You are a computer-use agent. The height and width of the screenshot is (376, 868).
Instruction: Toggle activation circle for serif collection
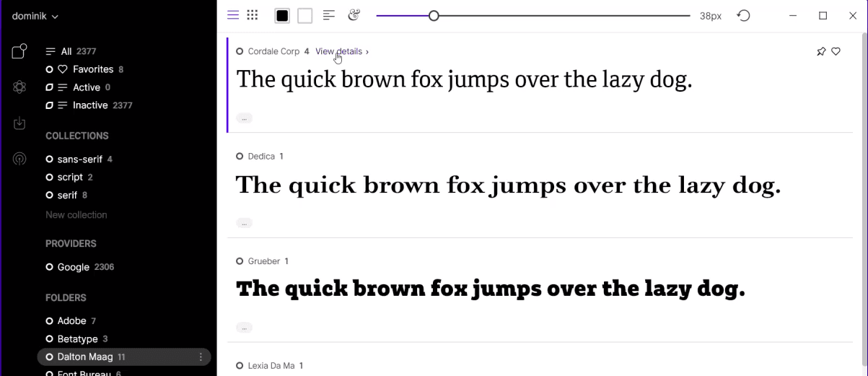pyautogui.click(x=49, y=195)
